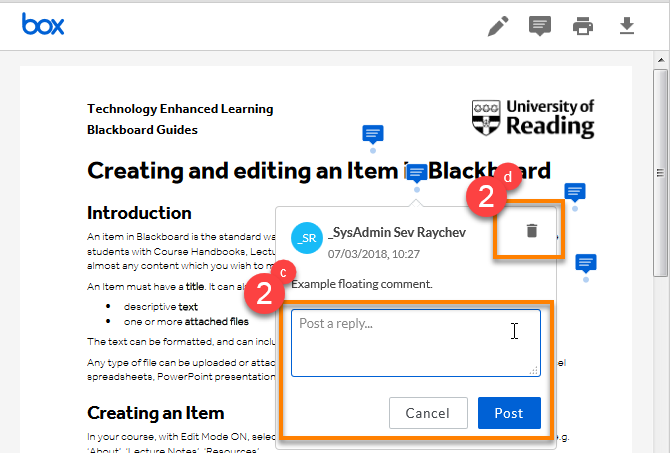Select the point comment annotation tool
This screenshot has height=453, width=670.
(x=540, y=26)
